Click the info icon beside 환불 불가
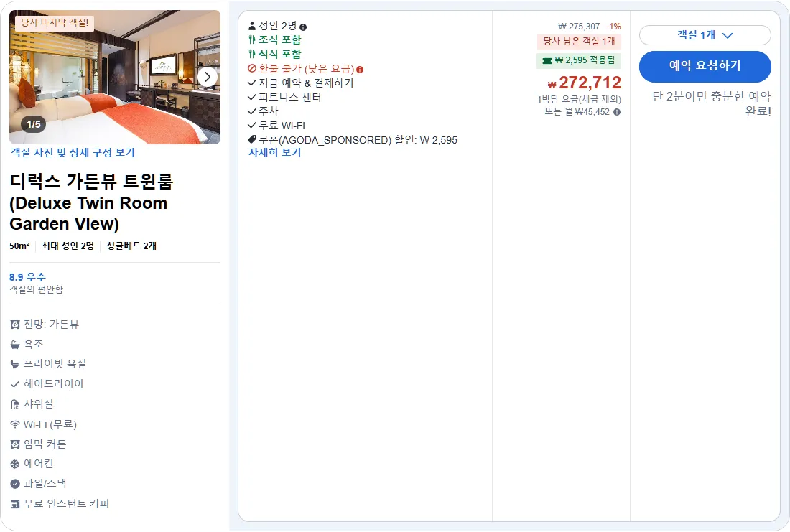The height and width of the screenshot is (532, 790). [360, 70]
